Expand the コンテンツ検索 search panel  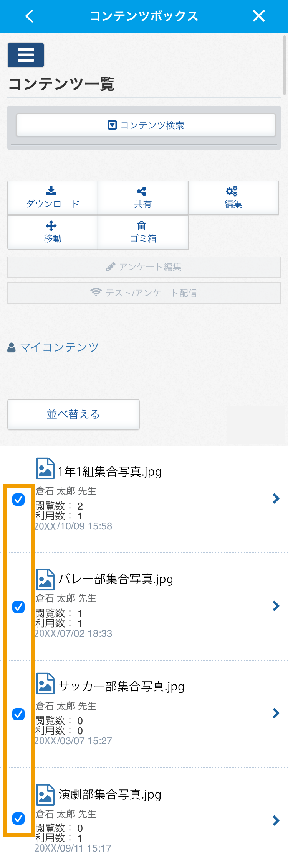(x=146, y=125)
